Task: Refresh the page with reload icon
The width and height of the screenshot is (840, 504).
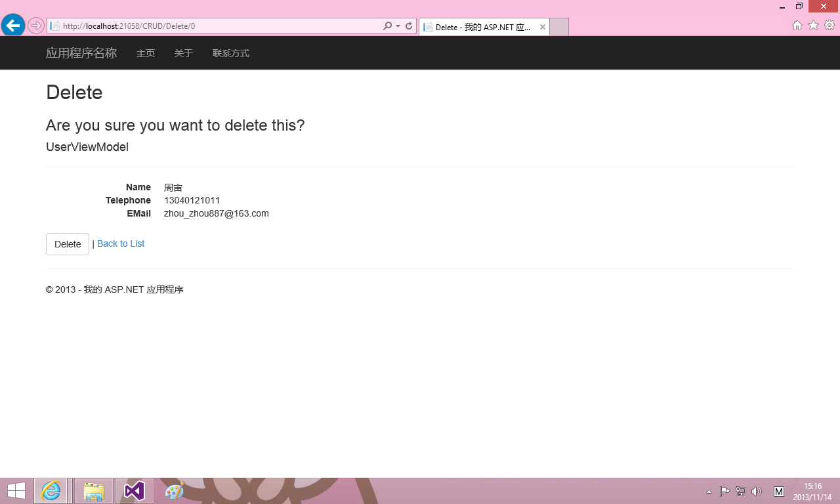Action: pos(409,26)
